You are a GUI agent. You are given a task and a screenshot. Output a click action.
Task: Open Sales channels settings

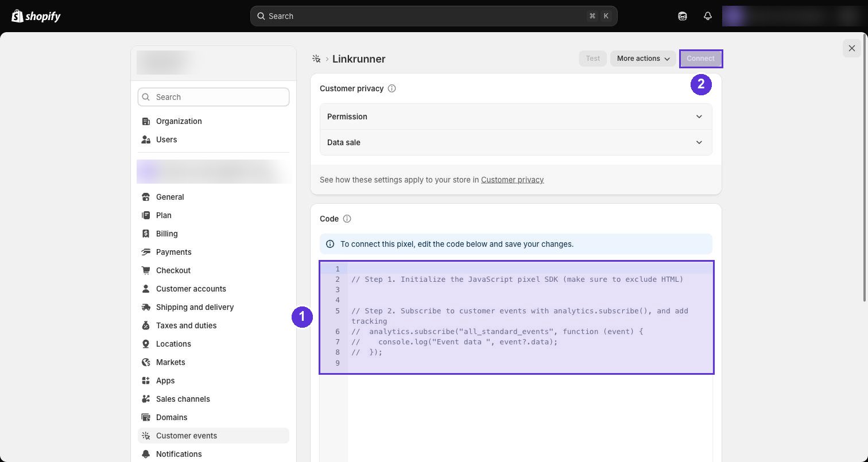pos(214,399)
